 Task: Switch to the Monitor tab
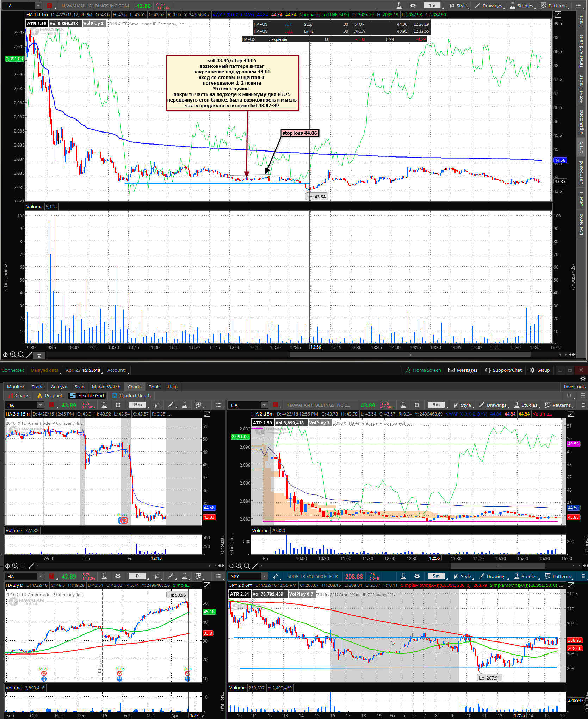pyautogui.click(x=16, y=387)
